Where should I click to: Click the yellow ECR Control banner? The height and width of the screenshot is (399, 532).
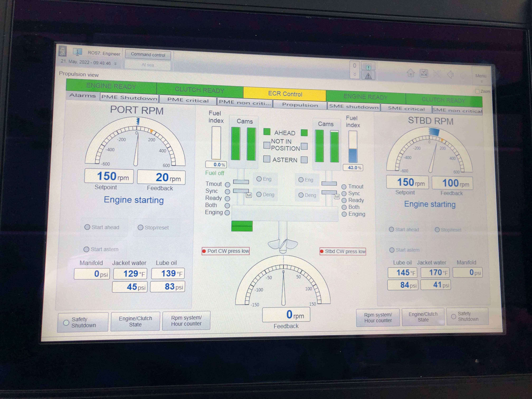pyautogui.click(x=285, y=94)
